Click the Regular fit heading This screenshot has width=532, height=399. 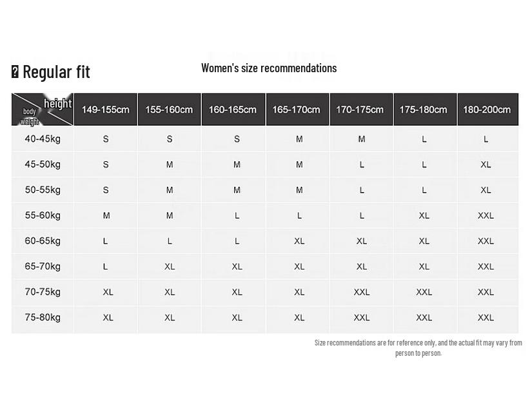(56, 72)
